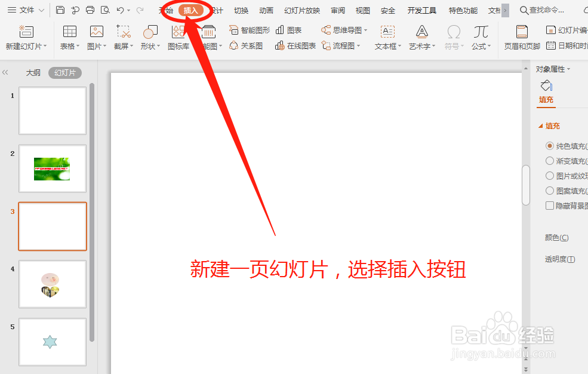Select Picture or Texture fill radio button
Viewport: 588px width, 374px height.
click(x=550, y=176)
